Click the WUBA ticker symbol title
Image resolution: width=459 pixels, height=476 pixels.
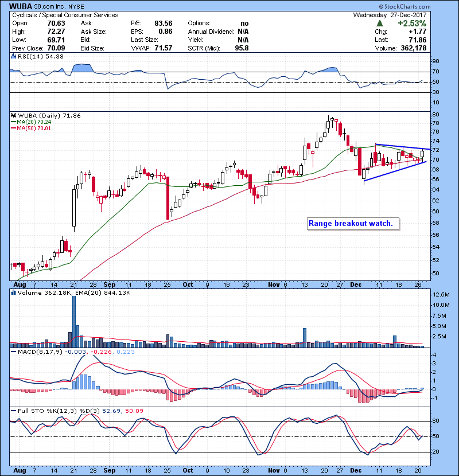(21, 6)
